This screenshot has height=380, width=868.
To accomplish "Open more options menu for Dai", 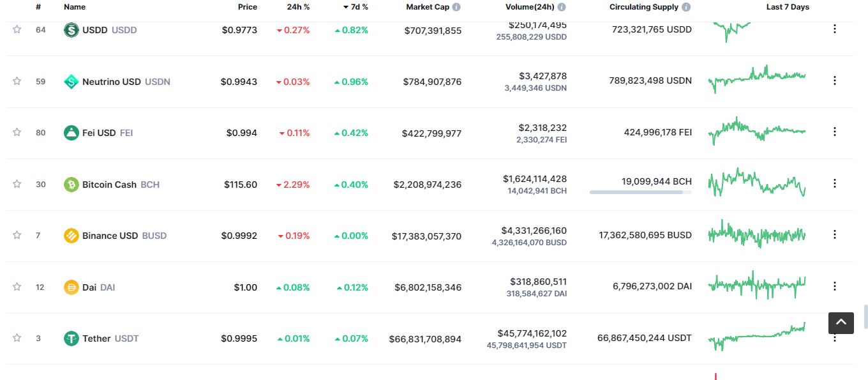I will 835,286.
